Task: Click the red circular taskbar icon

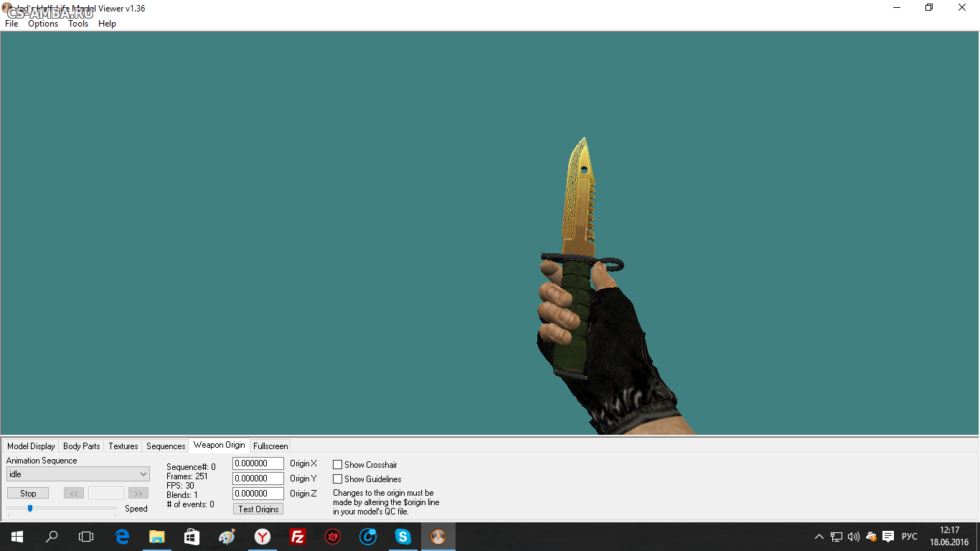Action: [332, 537]
